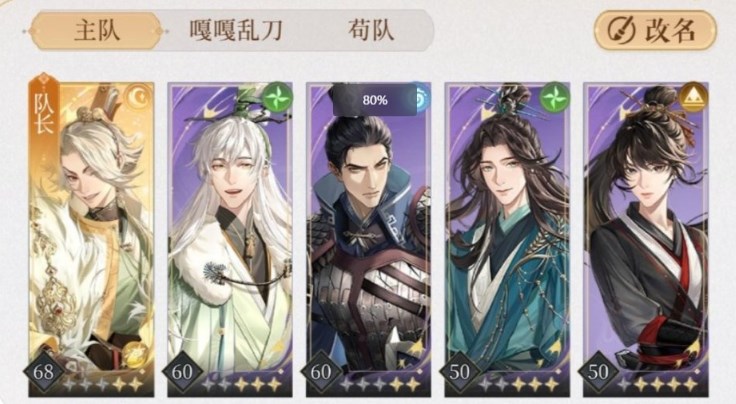Viewport: 736px width, 404px height.
Task: Click star rating row on level 50 teal card
Action: tap(520, 385)
